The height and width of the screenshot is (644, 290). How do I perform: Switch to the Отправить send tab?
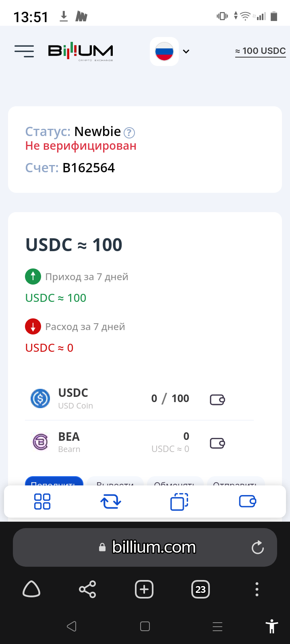(x=235, y=481)
